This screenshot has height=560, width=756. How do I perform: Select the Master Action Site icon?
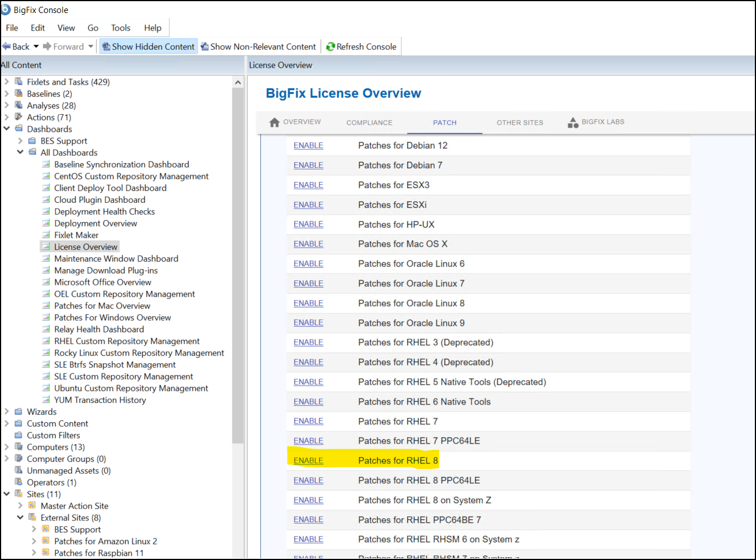[33, 506]
